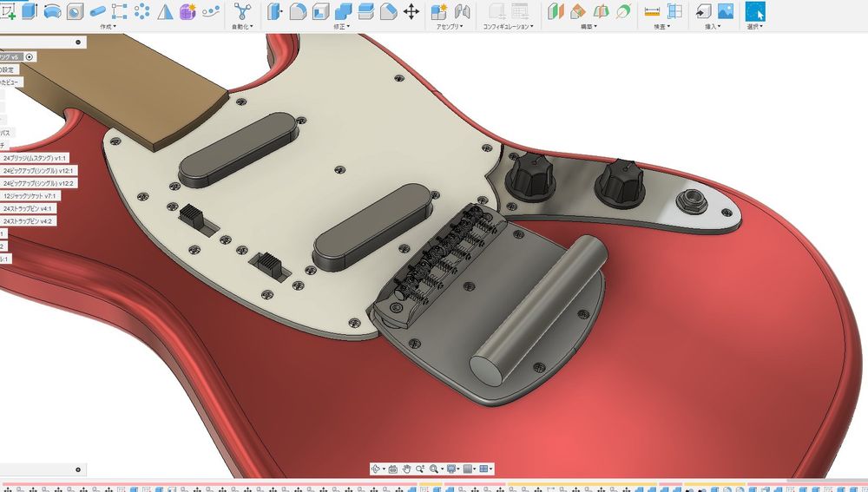Image resolution: width=868 pixels, height=492 pixels.
Task: Click the Create Form purple icon
Action: [187, 11]
